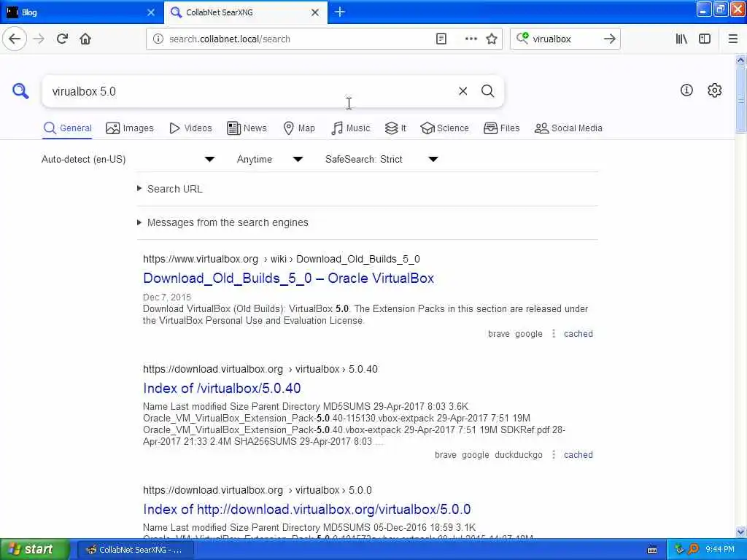747x560 pixels.
Task: Open Download_Old_Builds_5_0 – Oracle VirtualBox result
Action: click(288, 278)
